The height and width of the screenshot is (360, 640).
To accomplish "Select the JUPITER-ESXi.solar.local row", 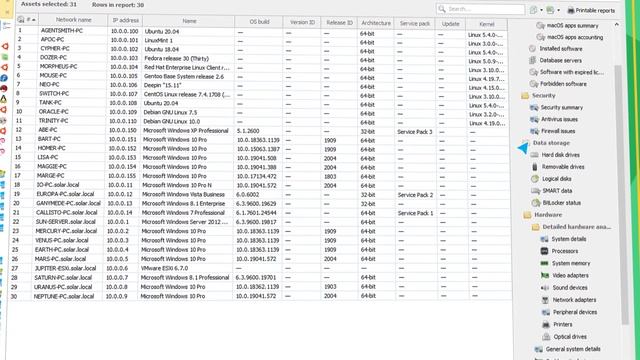I will (x=261, y=269).
